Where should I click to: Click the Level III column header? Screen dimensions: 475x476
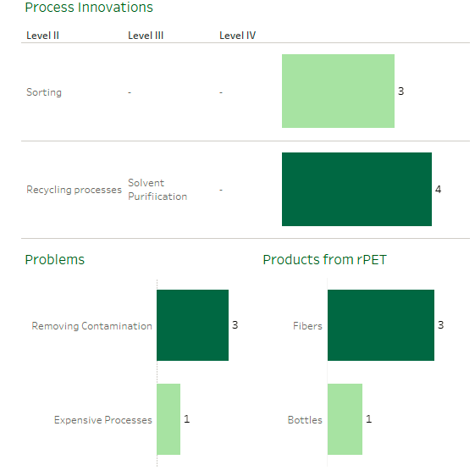(146, 36)
